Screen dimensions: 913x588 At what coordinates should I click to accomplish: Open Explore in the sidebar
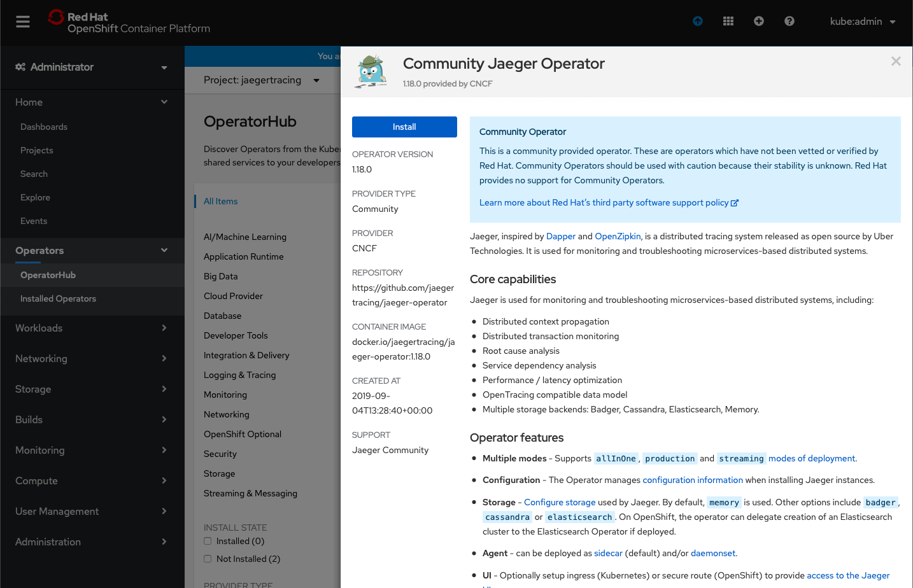click(35, 197)
